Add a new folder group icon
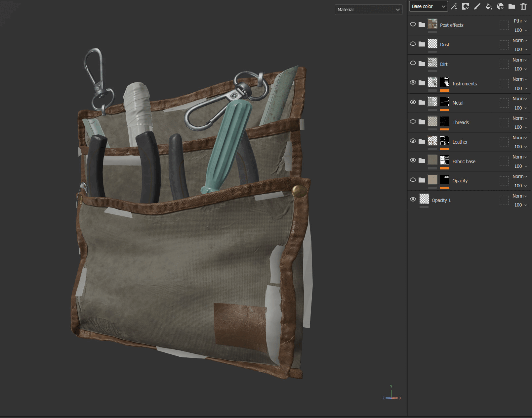 pos(512,6)
